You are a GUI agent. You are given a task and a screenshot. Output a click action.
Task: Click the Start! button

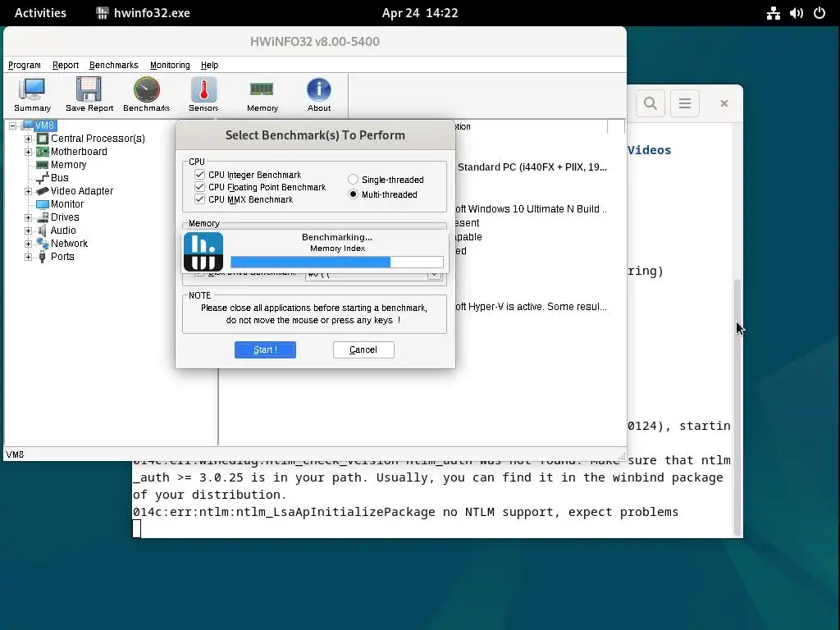265,349
